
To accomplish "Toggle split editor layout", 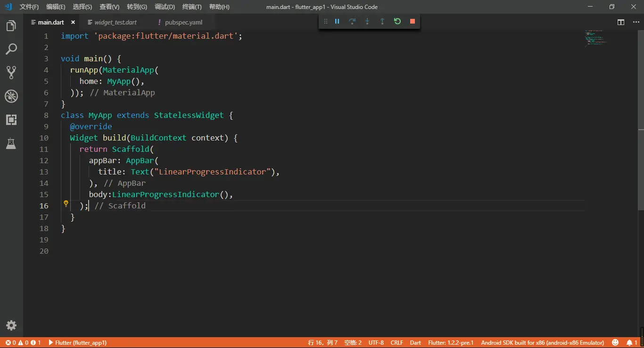I will [x=621, y=22].
